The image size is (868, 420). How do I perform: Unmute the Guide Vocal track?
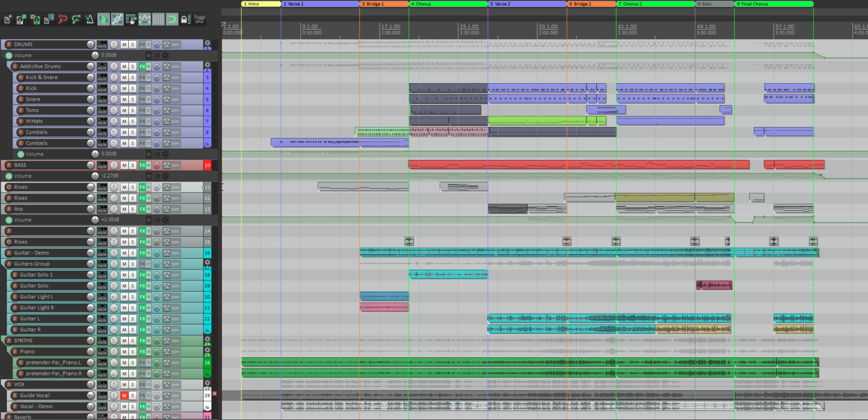[124, 396]
